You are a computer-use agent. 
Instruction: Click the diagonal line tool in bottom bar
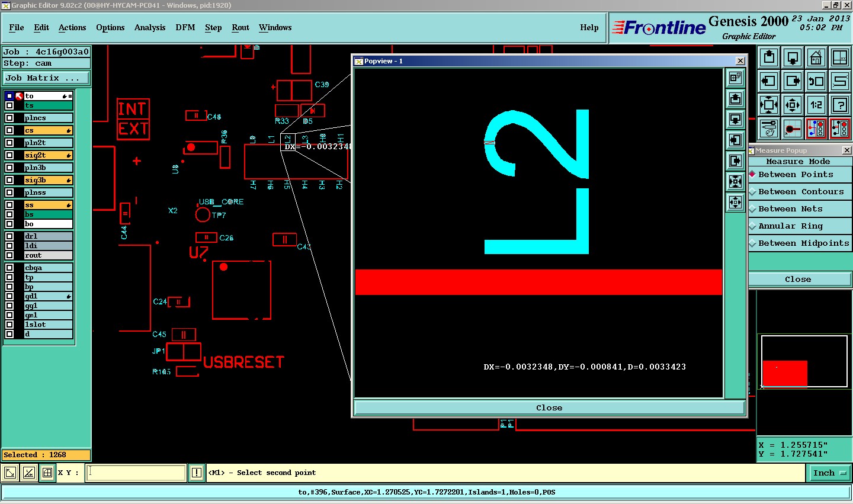click(29, 473)
